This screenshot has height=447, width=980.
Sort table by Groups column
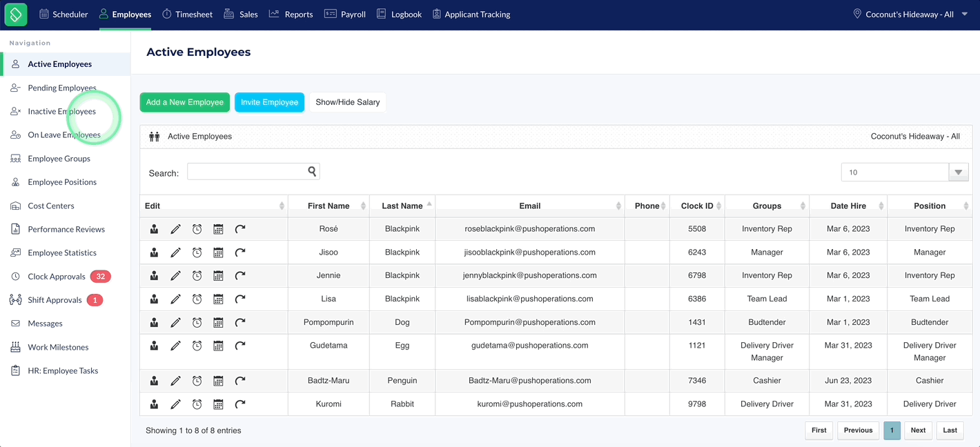point(767,206)
